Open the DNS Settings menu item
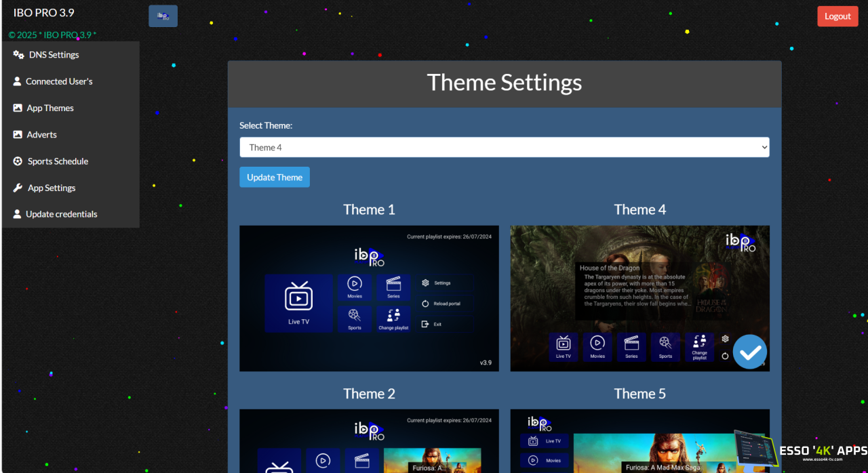 point(54,55)
